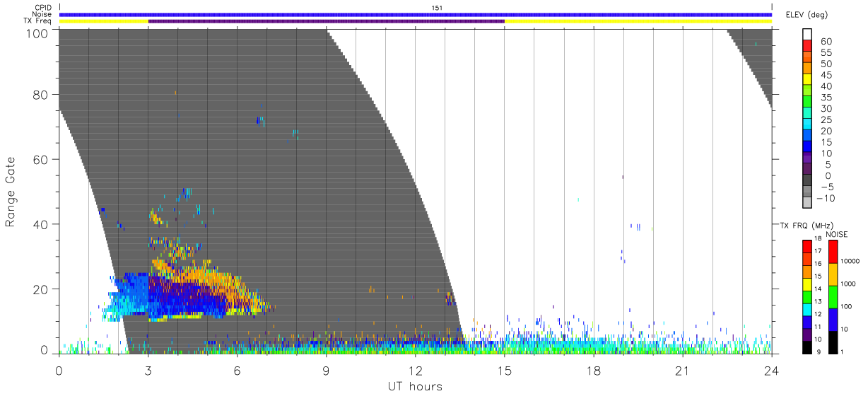The width and height of the screenshot is (868, 401).
Task: Click the '20' tick on the Range Gate axis
Action: (x=40, y=289)
